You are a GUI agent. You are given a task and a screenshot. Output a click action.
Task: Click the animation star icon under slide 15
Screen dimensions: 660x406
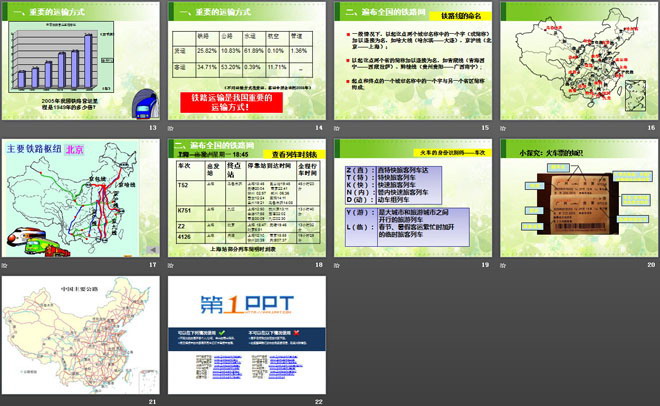pyautogui.click(x=337, y=128)
